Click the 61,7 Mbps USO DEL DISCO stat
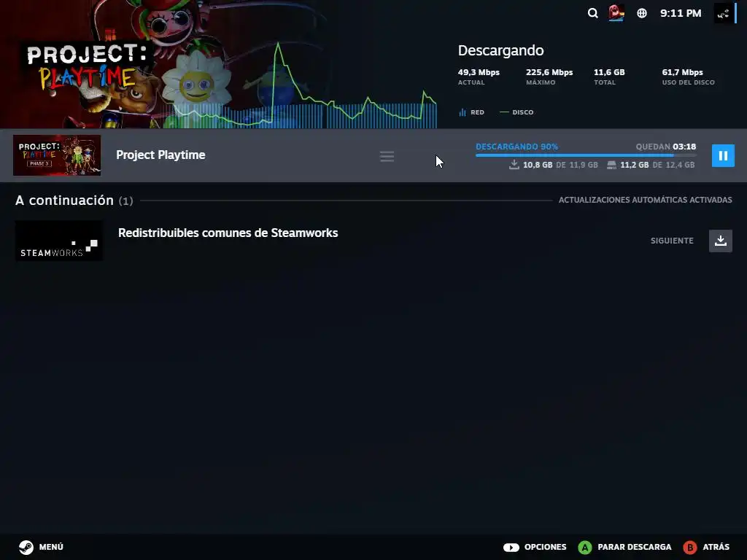 click(x=688, y=76)
